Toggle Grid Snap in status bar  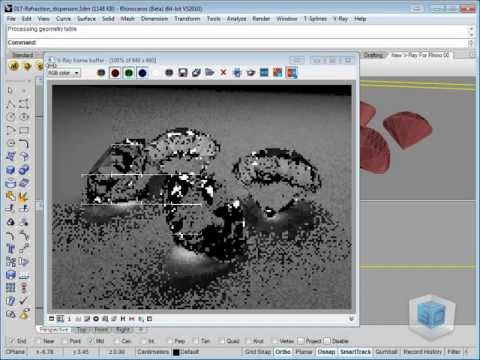point(258,352)
